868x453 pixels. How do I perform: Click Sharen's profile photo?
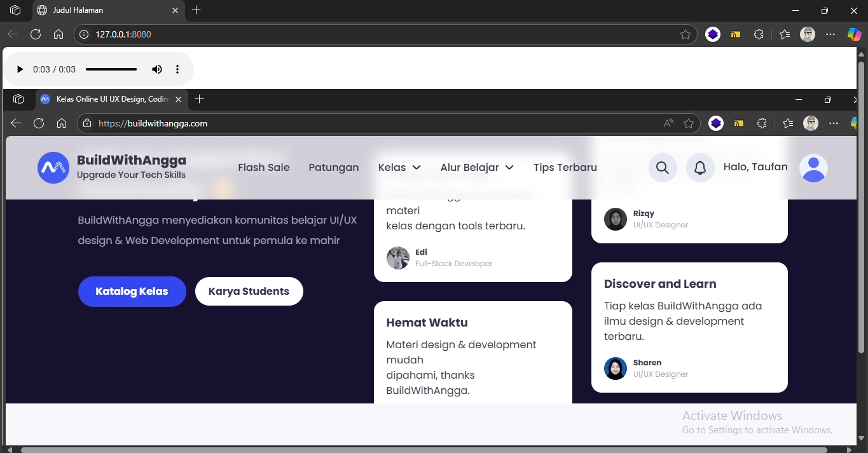616,368
